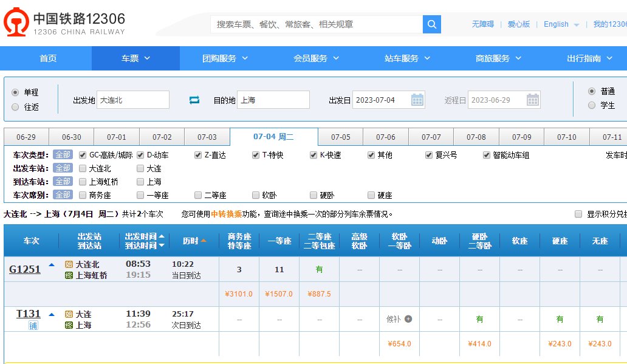Uncheck GC-高铁/城际 train type
Image resolution: width=627 pixels, height=364 pixels.
(83, 155)
